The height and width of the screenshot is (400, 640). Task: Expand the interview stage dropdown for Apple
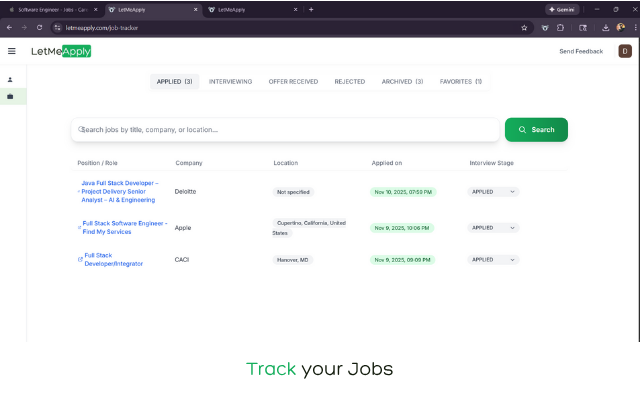click(x=493, y=228)
